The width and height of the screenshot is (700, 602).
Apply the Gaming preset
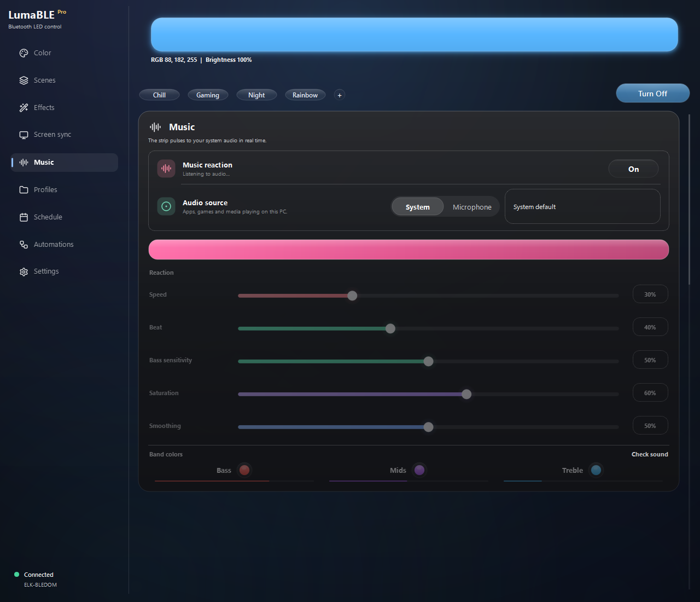click(x=208, y=95)
